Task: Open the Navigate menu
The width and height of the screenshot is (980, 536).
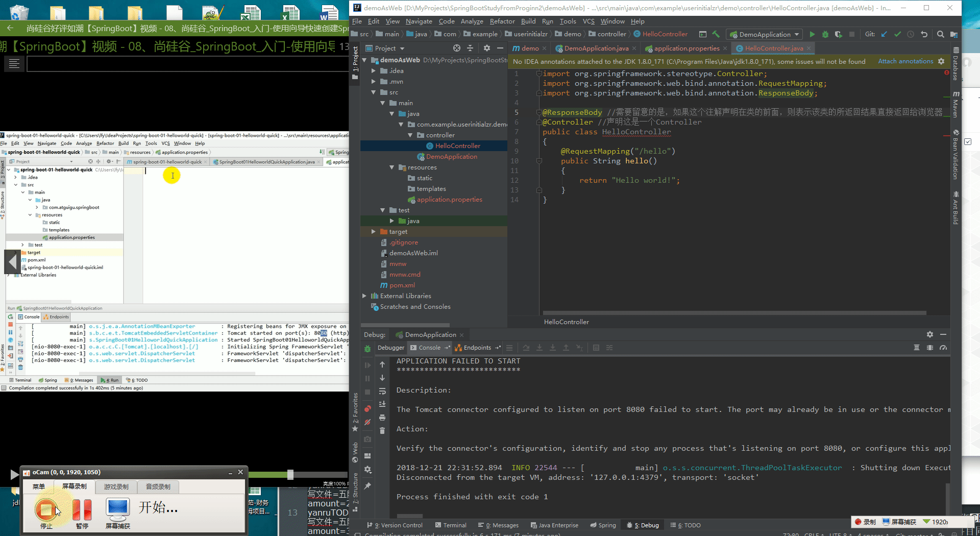Action: tap(419, 21)
